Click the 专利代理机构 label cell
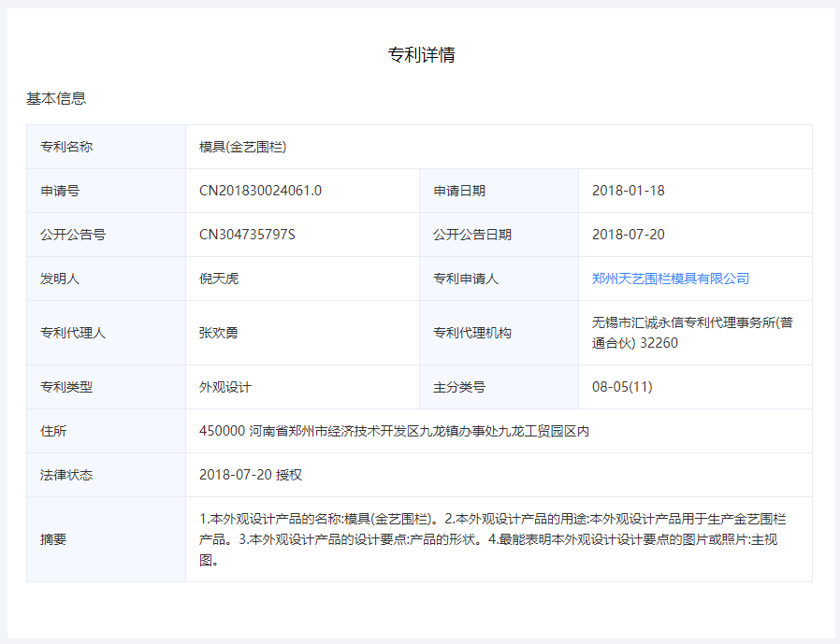This screenshot has height=644, width=840. pyautogui.click(x=472, y=333)
